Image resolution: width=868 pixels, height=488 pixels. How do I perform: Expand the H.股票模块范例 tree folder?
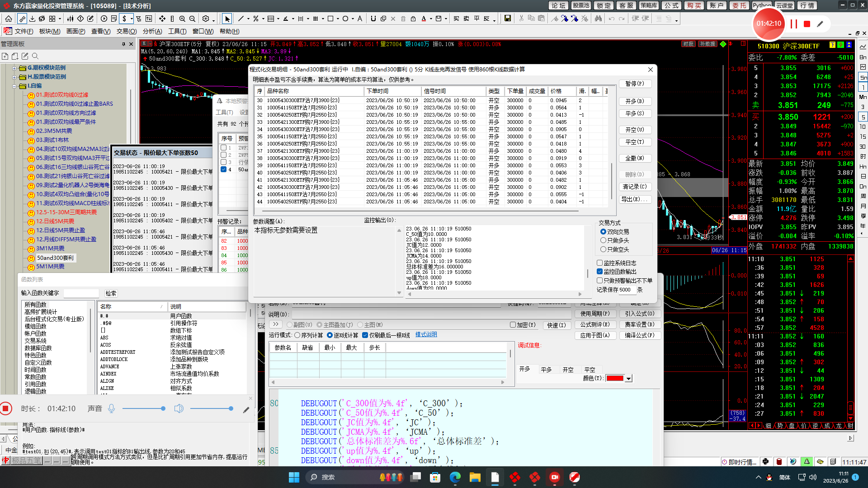click(x=14, y=77)
